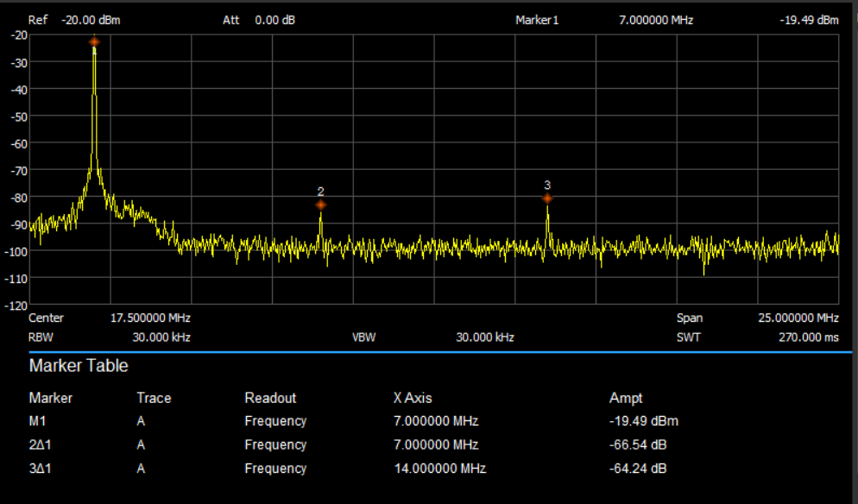Click the Att value 0.00 dB
The height and width of the screenshot is (504, 858).
(274, 20)
